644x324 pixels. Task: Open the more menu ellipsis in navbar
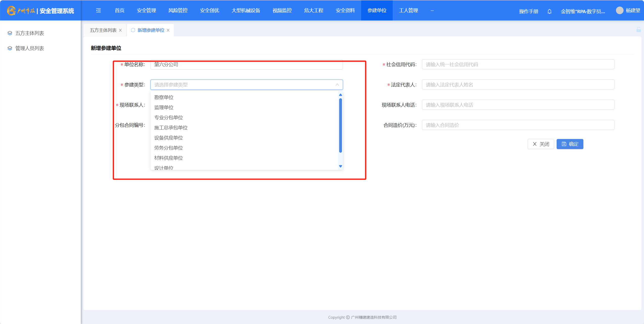432,10
